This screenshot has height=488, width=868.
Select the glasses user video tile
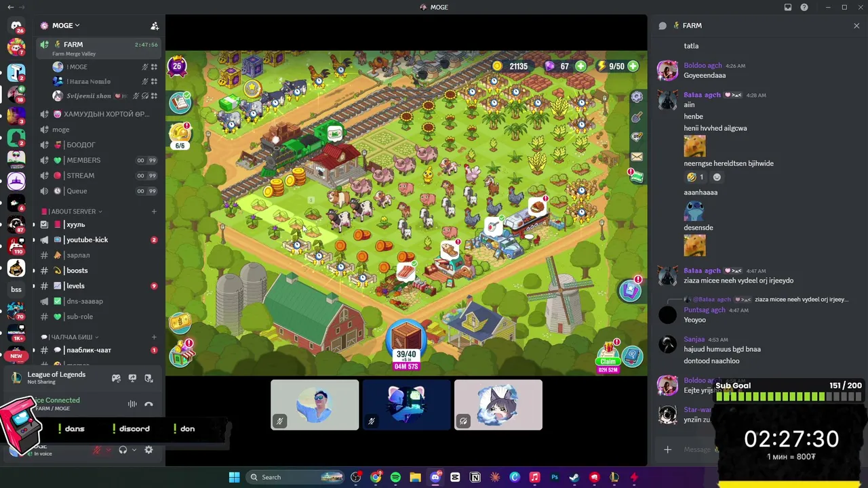point(315,405)
